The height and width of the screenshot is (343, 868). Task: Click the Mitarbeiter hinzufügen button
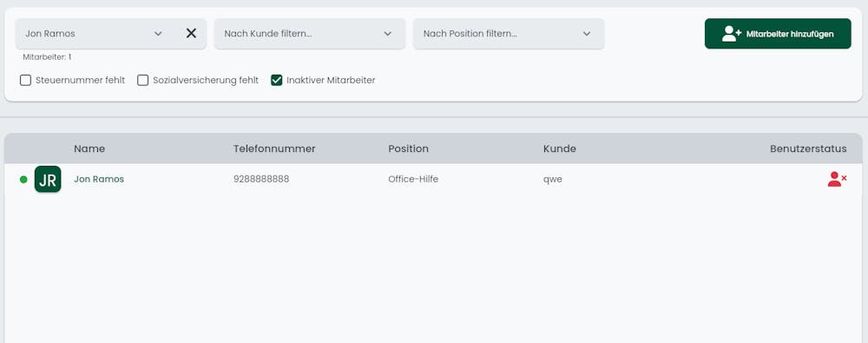pyautogui.click(x=778, y=34)
